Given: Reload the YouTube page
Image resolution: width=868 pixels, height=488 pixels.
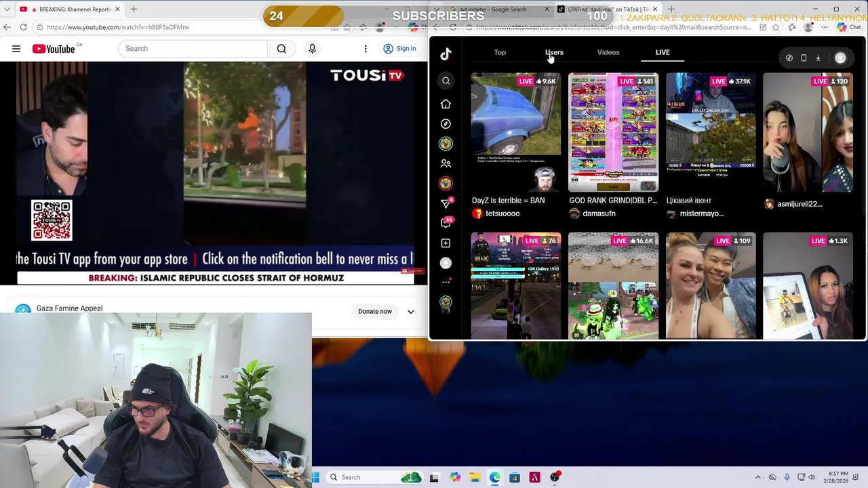Looking at the screenshot, I should (23, 27).
